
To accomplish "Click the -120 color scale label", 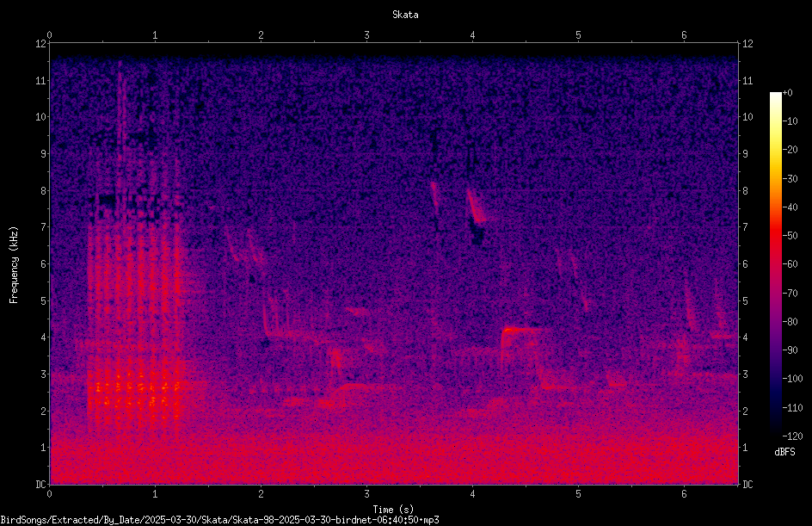I will 792,436.
